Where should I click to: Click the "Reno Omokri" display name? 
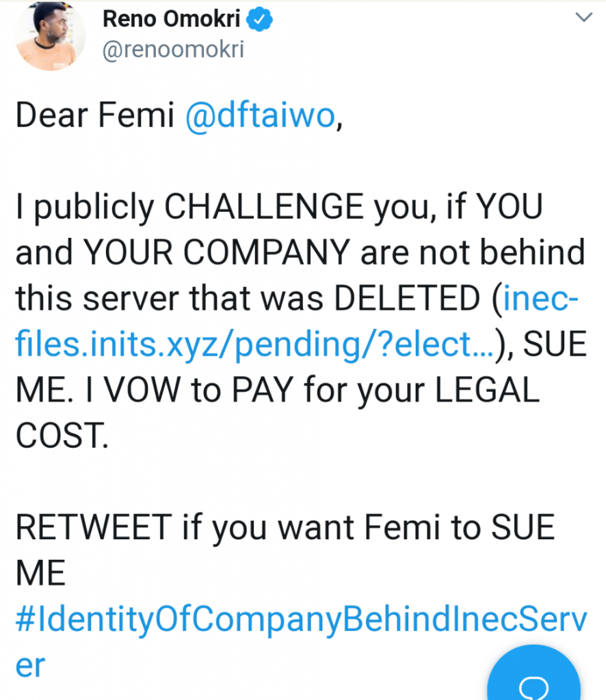click(171, 20)
